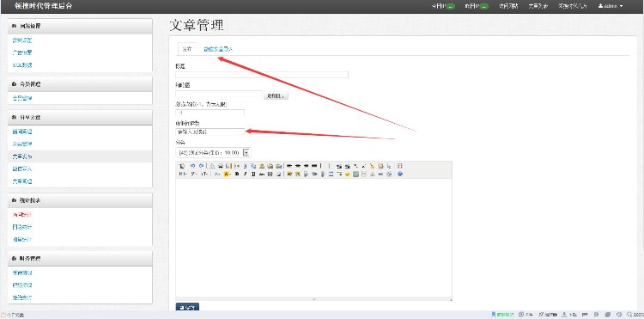Click the Insert Map icon
The height and width of the screenshot is (319, 644).
pyautogui.click(x=355, y=174)
